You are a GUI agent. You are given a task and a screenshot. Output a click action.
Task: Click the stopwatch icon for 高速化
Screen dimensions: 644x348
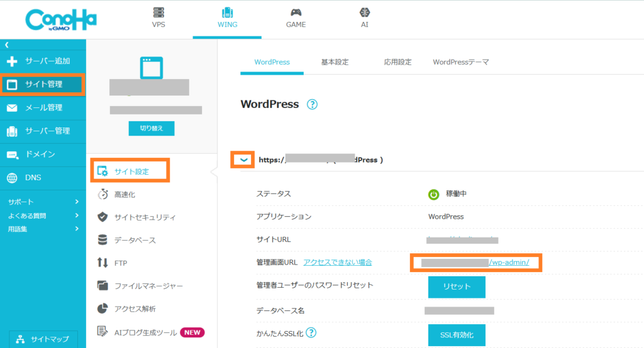103,194
